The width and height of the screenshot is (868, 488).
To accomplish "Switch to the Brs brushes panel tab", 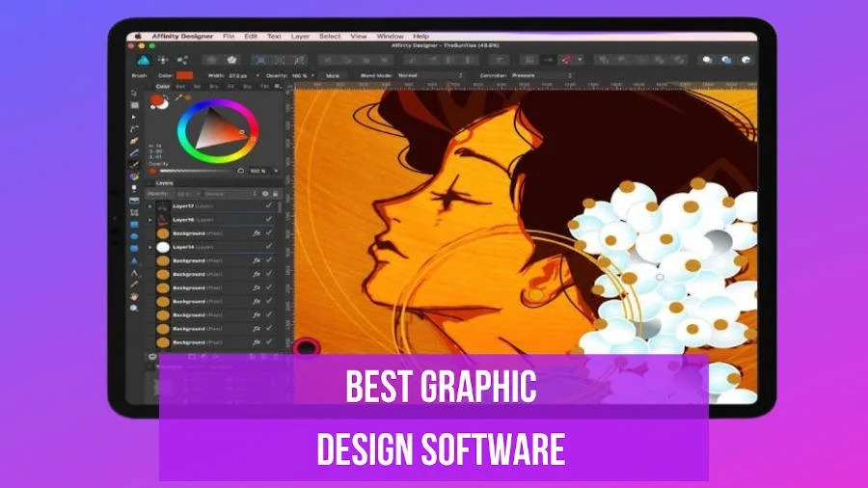I will pyautogui.click(x=214, y=87).
